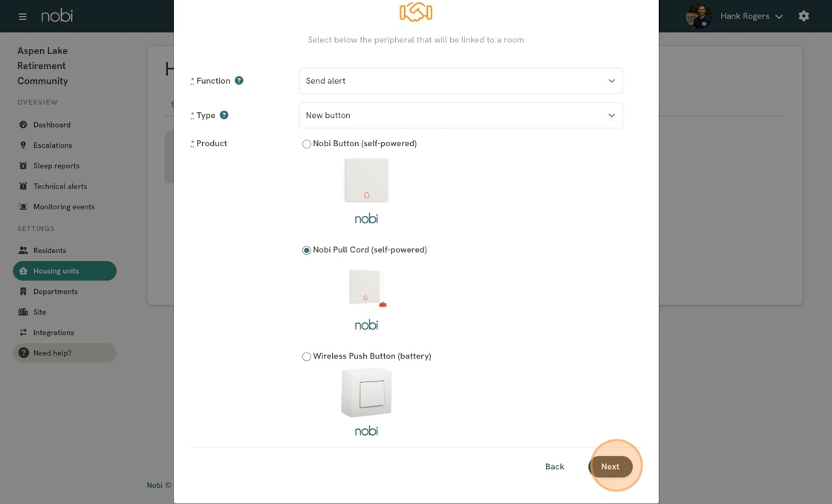This screenshot has width=832, height=504.
Task: Open the hamburger navigation menu
Action: click(22, 16)
